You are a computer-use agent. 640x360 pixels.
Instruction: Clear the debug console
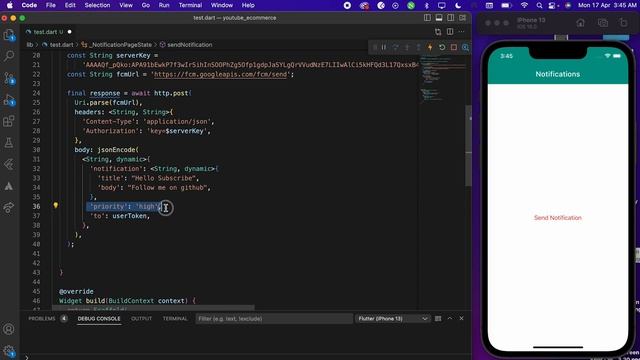(x=438, y=318)
